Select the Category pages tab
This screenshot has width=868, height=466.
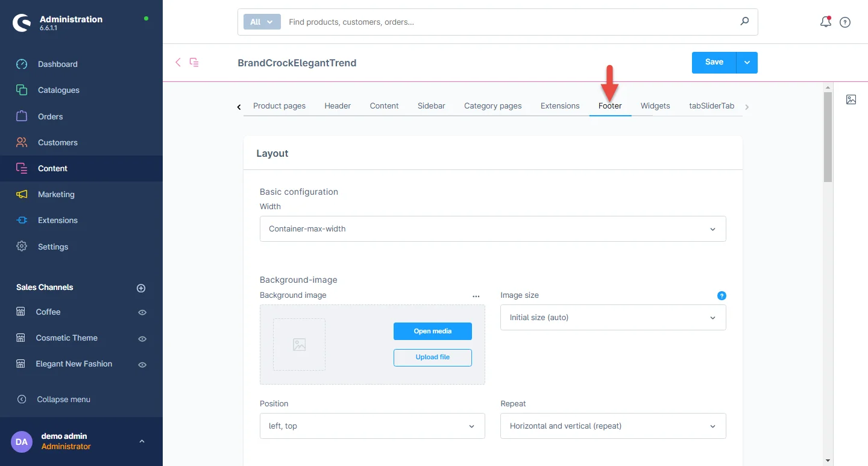click(x=492, y=105)
